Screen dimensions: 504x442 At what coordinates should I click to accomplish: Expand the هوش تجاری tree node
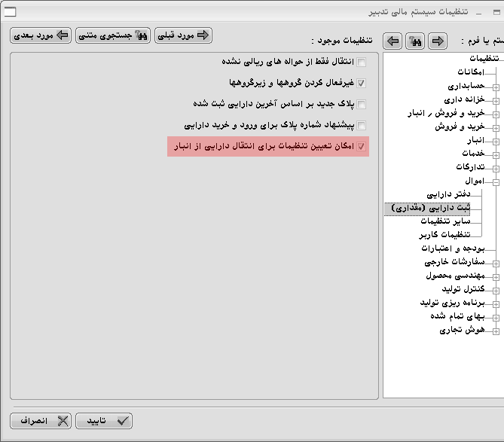coord(496,331)
